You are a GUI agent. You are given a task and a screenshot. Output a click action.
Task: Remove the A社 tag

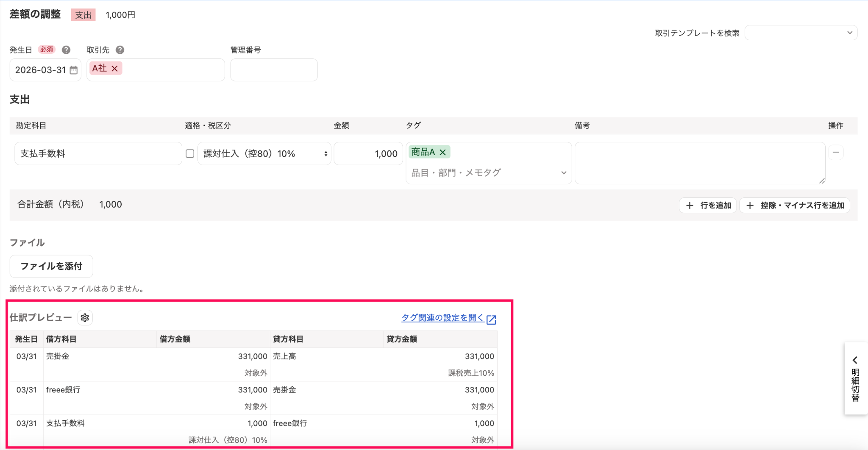[x=114, y=68]
